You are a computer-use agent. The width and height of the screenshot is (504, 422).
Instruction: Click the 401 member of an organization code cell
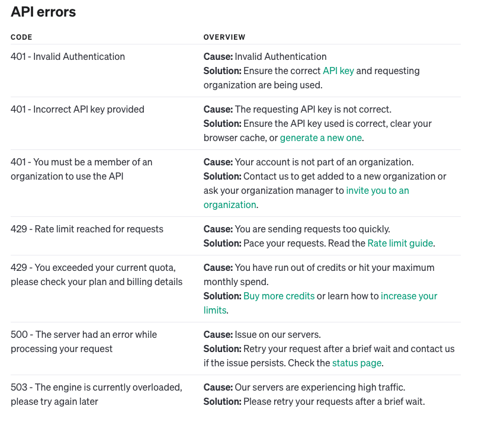pos(81,169)
